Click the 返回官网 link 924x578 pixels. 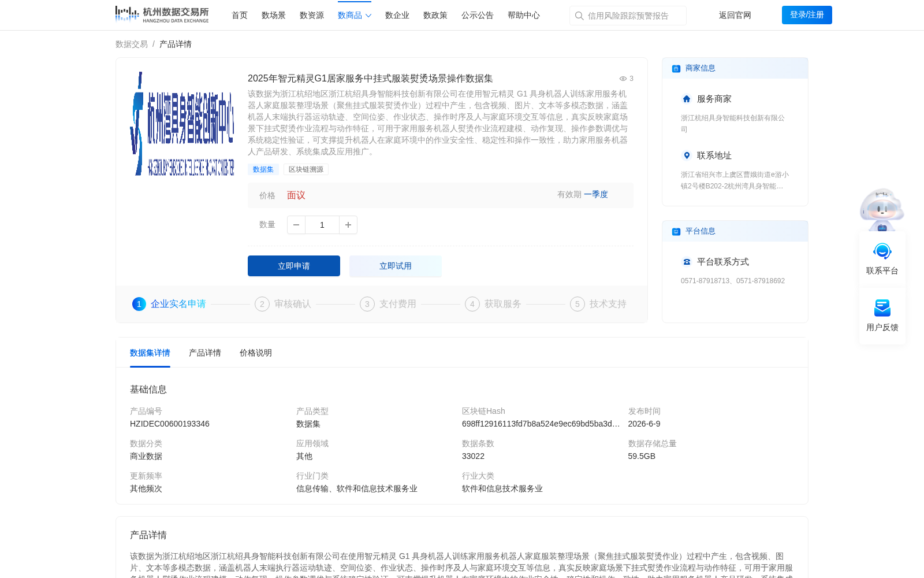click(735, 15)
